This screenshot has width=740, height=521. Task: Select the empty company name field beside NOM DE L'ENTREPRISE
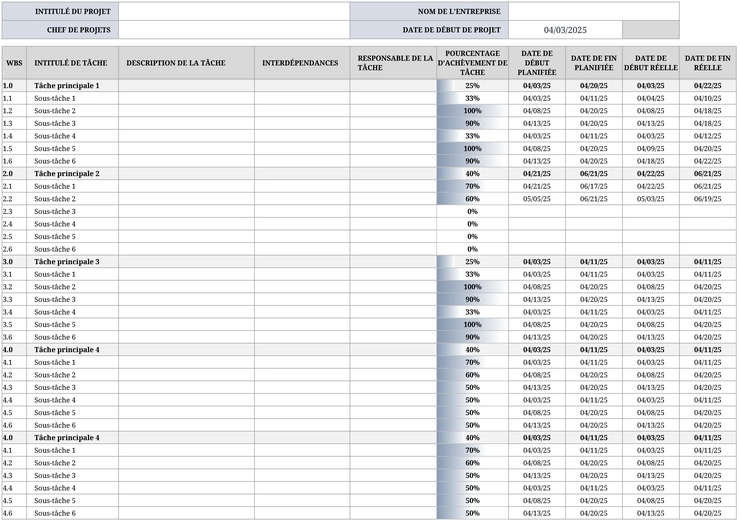[x=594, y=11]
